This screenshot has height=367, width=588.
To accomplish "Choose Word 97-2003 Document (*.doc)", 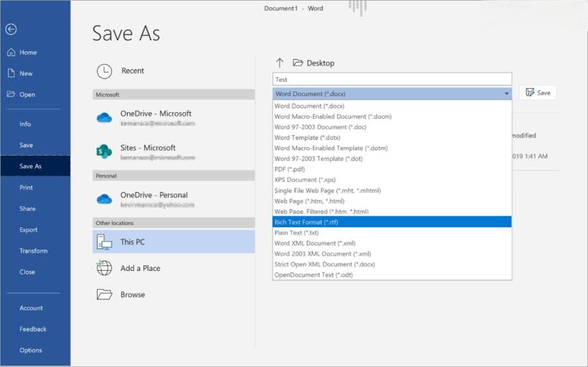I will (x=392, y=127).
